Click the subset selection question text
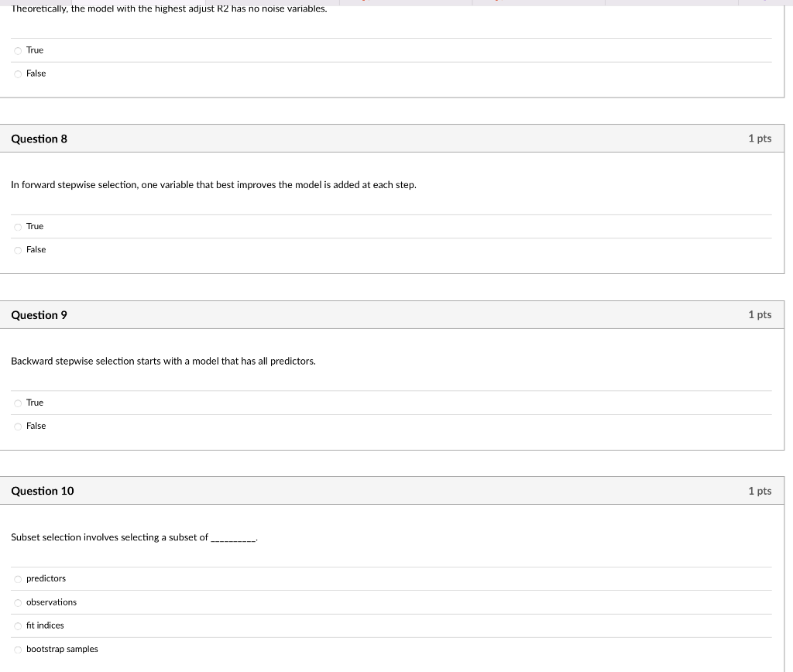The image size is (793, 672). [x=135, y=537]
